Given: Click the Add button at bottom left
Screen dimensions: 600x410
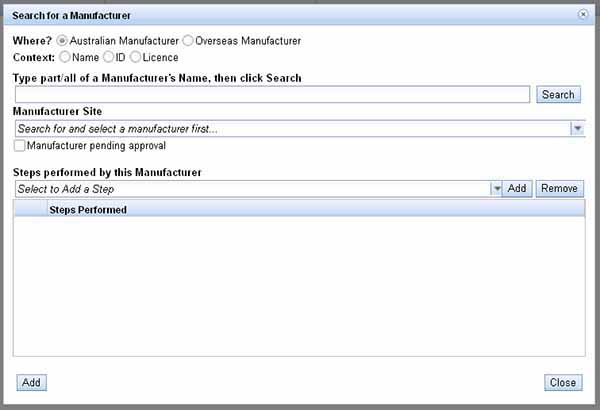Looking at the screenshot, I should pyautogui.click(x=31, y=383).
